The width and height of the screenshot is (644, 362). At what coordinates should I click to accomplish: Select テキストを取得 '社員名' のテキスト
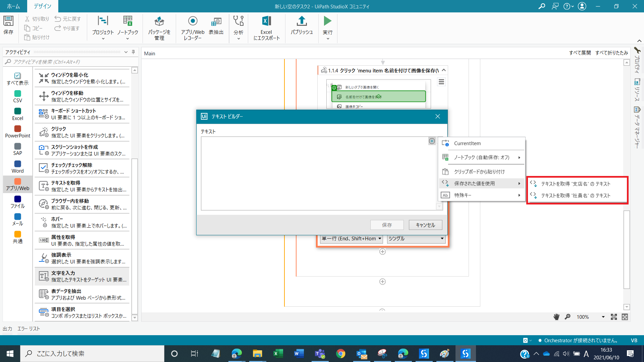[576, 195]
